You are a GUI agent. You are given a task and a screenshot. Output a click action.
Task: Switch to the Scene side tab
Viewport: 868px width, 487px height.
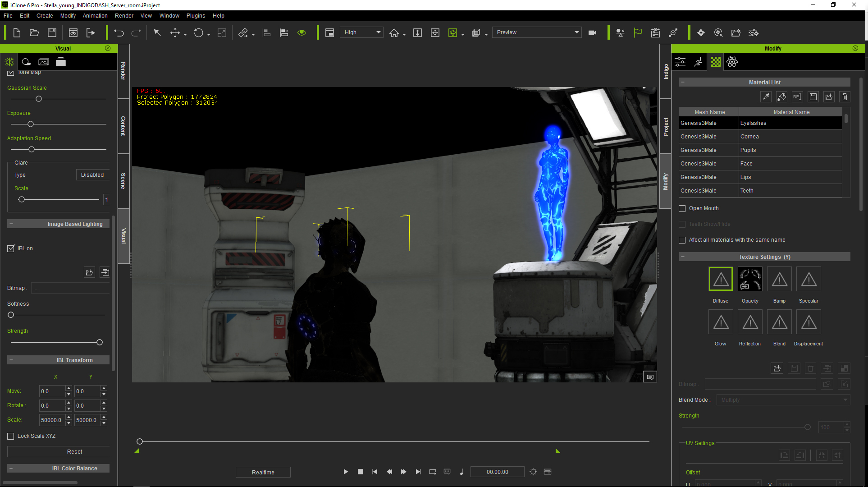123,181
